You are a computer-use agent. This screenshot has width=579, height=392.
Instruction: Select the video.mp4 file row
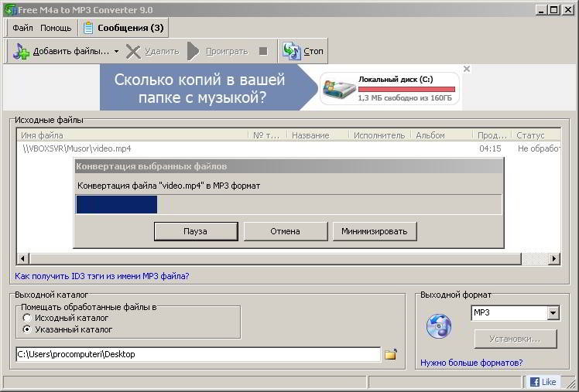[288, 148]
